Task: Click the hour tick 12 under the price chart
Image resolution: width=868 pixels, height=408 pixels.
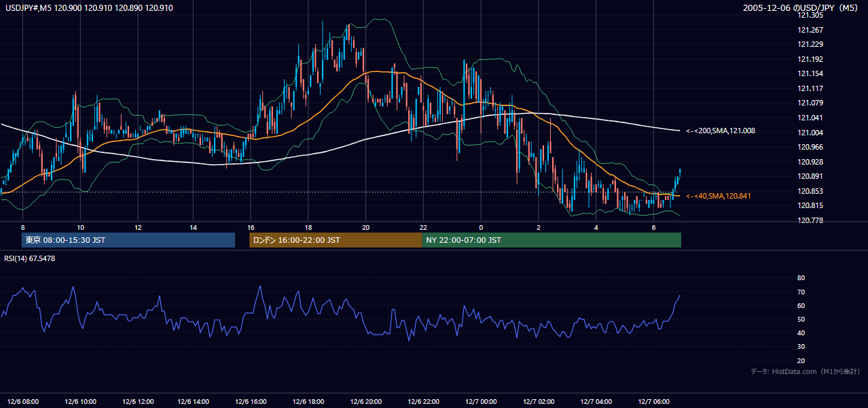Action: pos(137,227)
